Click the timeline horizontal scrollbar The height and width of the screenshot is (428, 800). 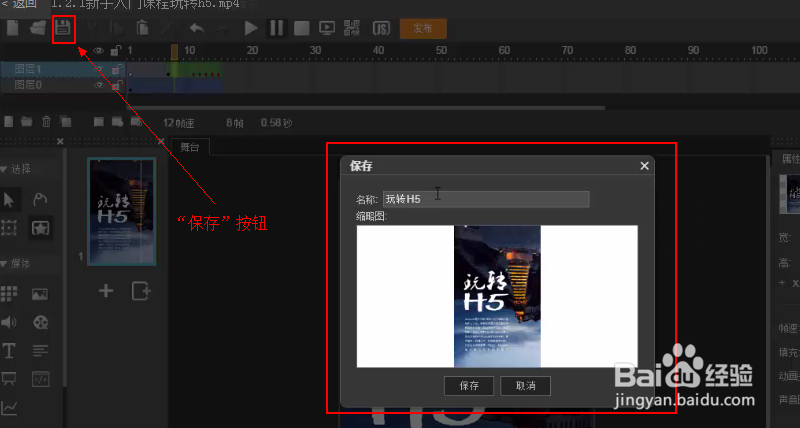(x=365, y=108)
